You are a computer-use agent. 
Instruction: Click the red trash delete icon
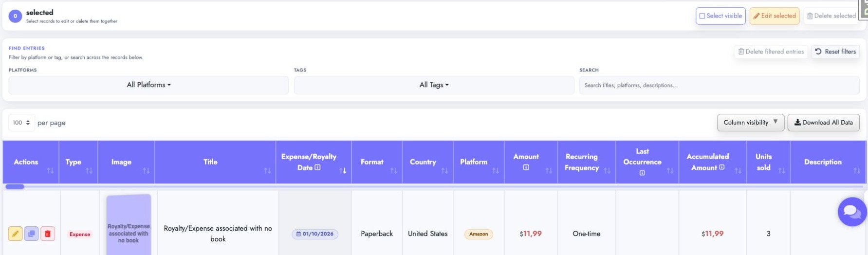48,234
